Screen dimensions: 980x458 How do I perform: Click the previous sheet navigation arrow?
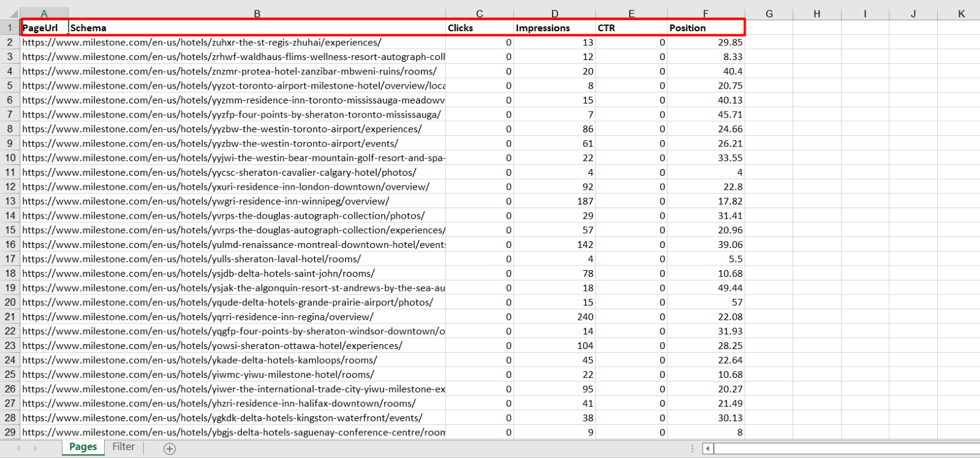18,449
